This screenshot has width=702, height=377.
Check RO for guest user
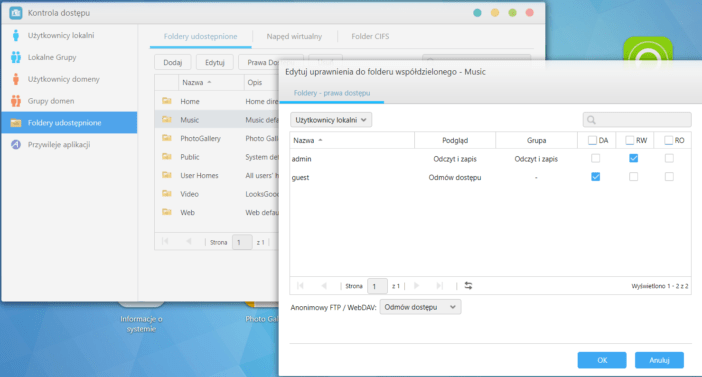tap(669, 177)
